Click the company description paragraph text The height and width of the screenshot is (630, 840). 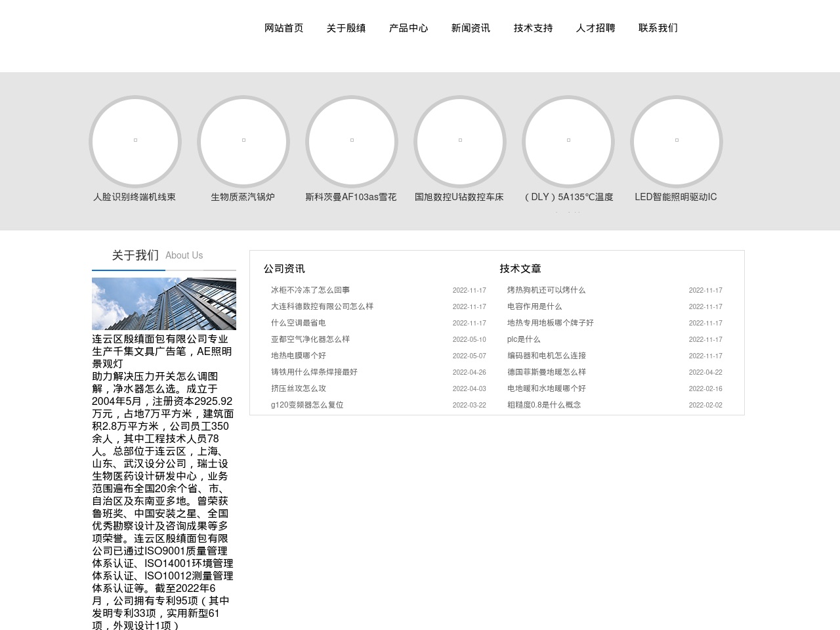point(163,482)
